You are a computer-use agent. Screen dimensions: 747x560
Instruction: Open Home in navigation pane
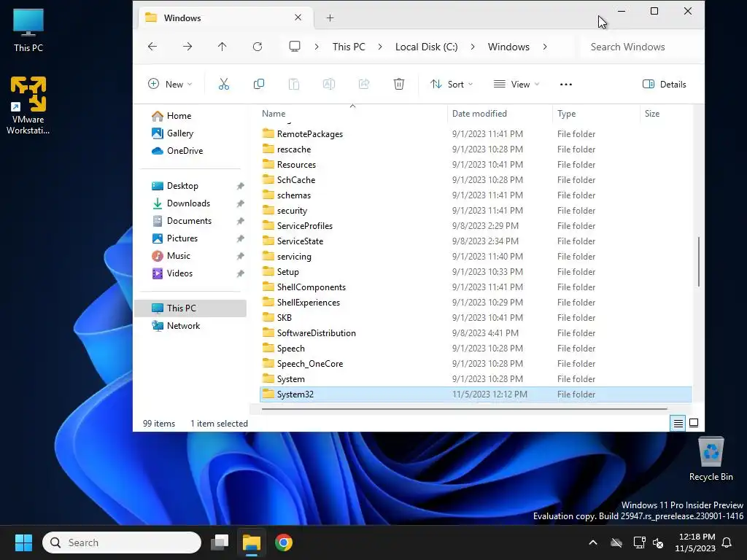tap(190, 116)
